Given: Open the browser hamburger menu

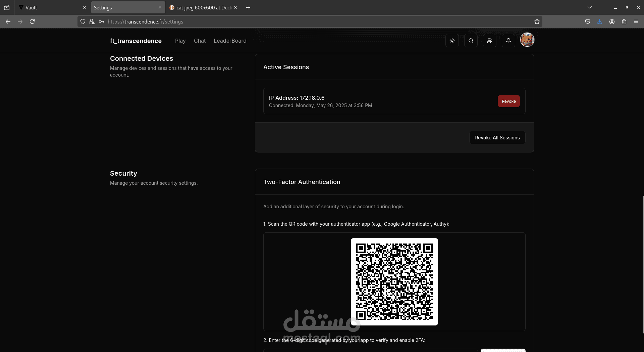Looking at the screenshot, I should [x=636, y=21].
